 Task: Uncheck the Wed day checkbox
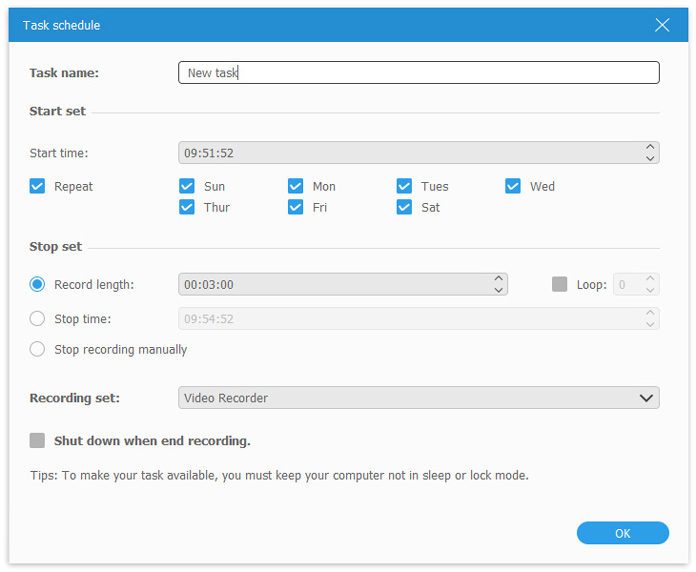point(513,186)
